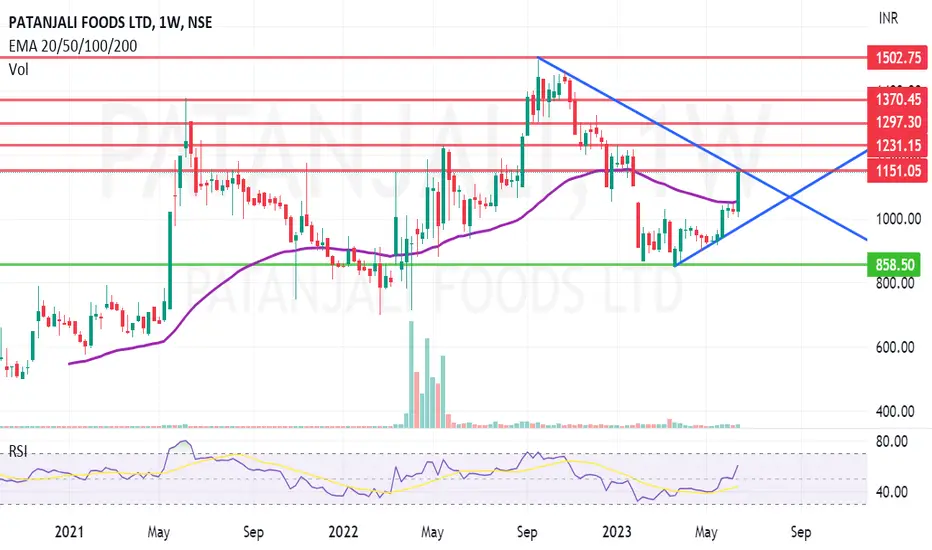The width and height of the screenshot is (932, 550).
Task: Click the May label after 2022
Action: (432, 532)
